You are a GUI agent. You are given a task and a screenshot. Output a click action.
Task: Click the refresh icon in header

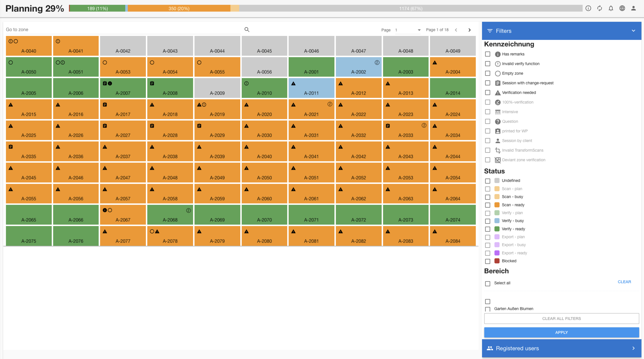[x=599, y=8]
